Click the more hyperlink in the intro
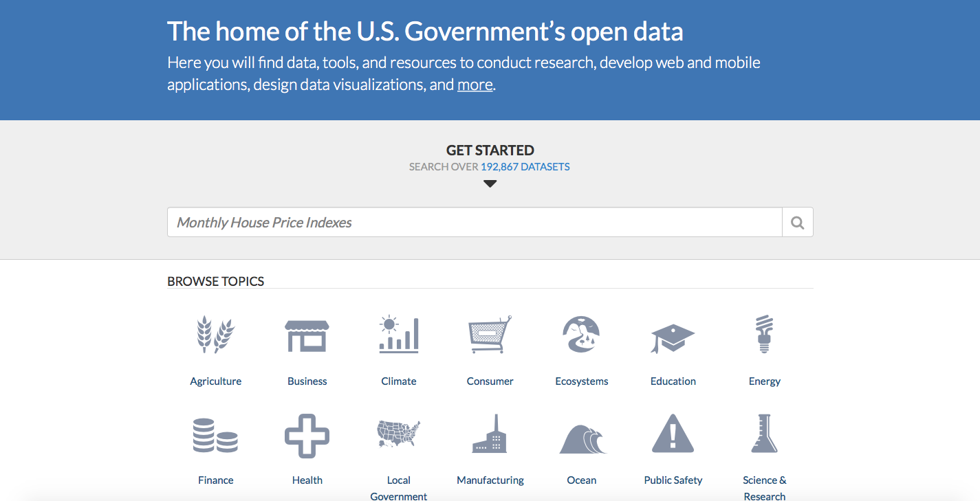 click(475, 84)
